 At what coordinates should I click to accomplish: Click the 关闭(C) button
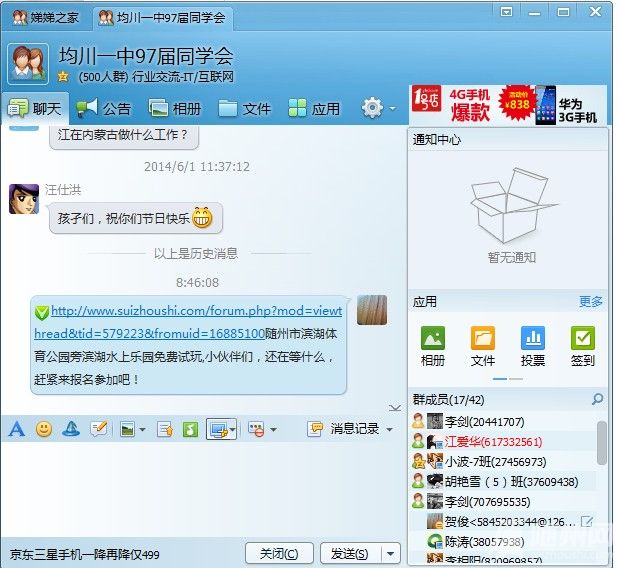click(x=279, y=554)
